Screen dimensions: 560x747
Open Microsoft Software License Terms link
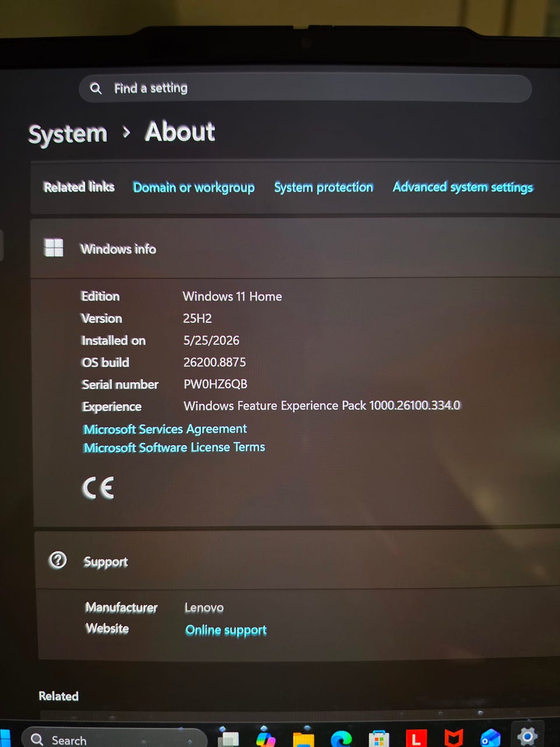[x=174, y=448]
